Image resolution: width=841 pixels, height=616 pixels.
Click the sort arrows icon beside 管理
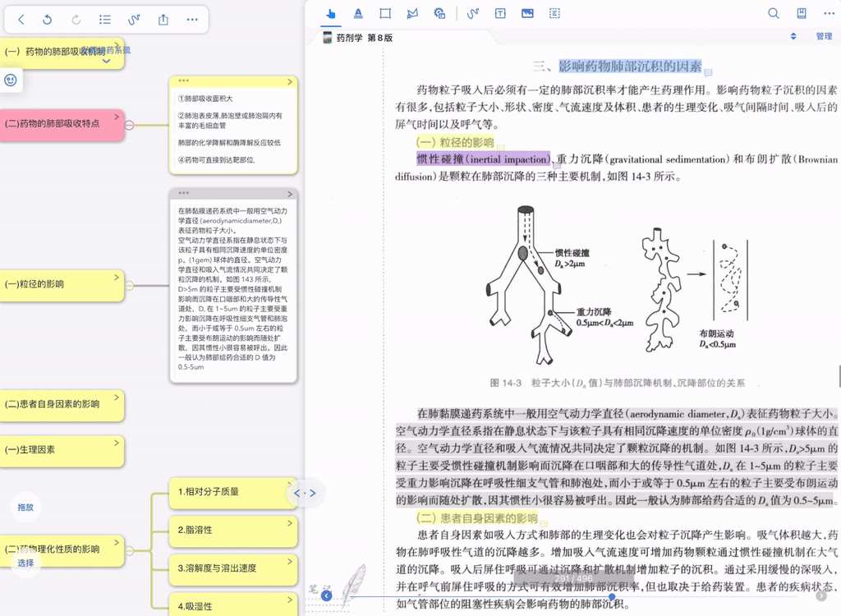coord(793,36)
